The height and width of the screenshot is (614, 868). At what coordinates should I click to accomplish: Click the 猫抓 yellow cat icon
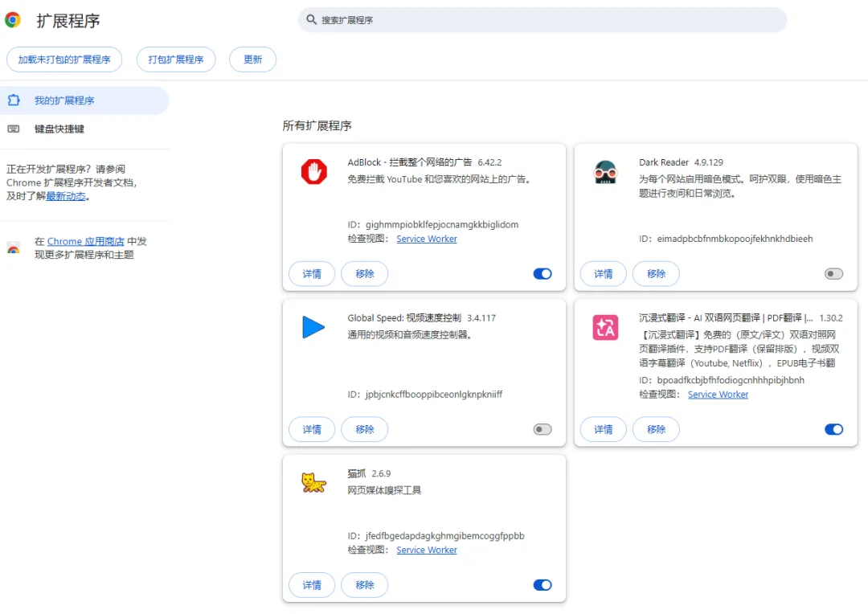tap(313, 483)
